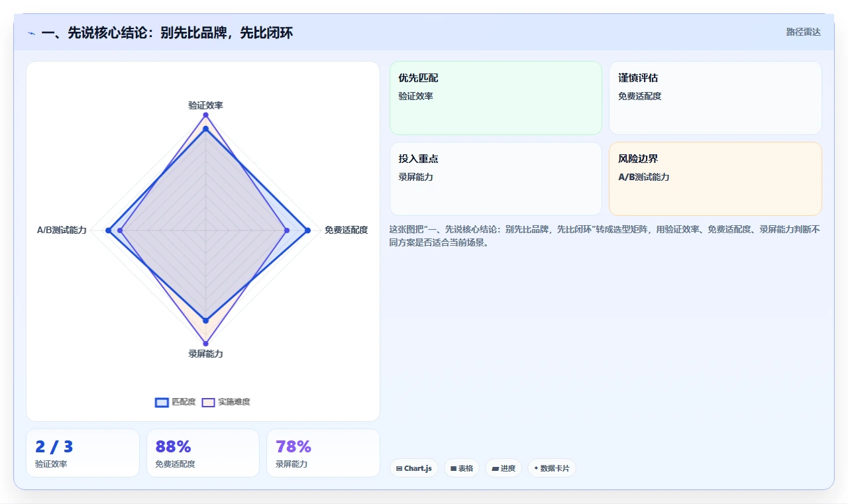The height and width of the screenshot is (504, 848).
Task: Open the 风险边界 card
Action: coord(715,179)
